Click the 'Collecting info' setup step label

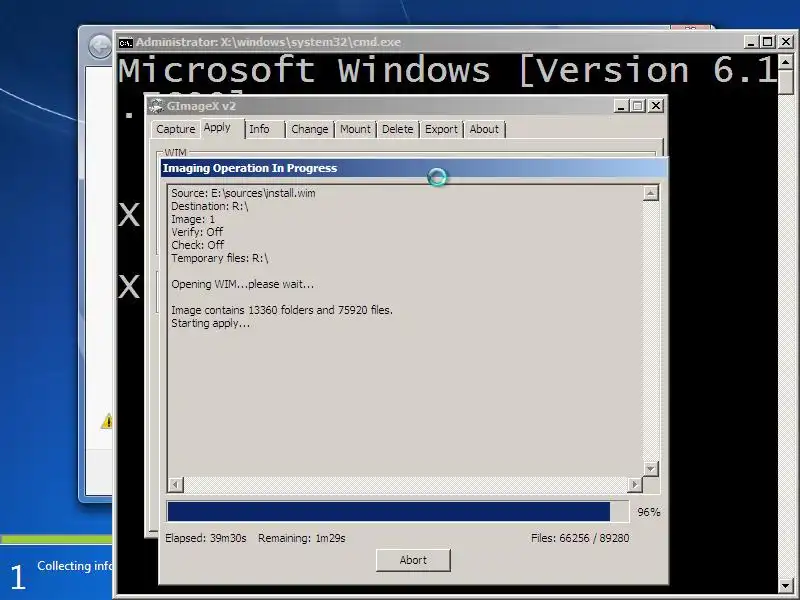click(74, 566)
